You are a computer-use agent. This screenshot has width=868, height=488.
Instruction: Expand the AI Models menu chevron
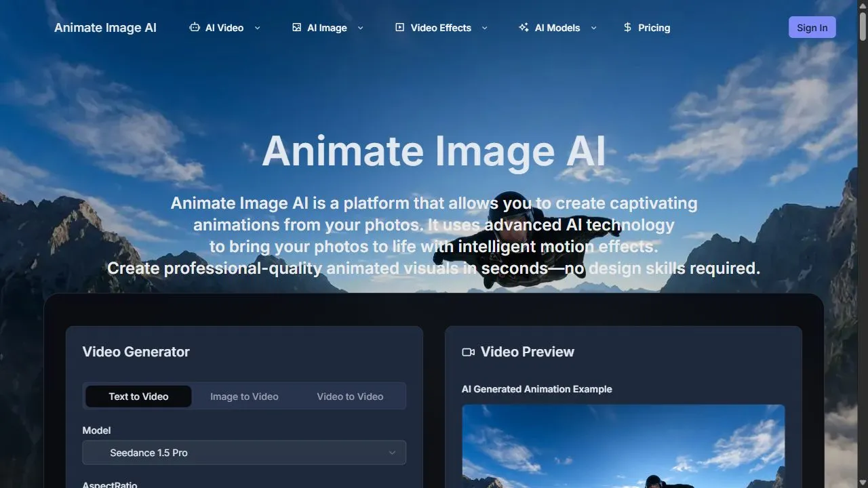[593, 28]
